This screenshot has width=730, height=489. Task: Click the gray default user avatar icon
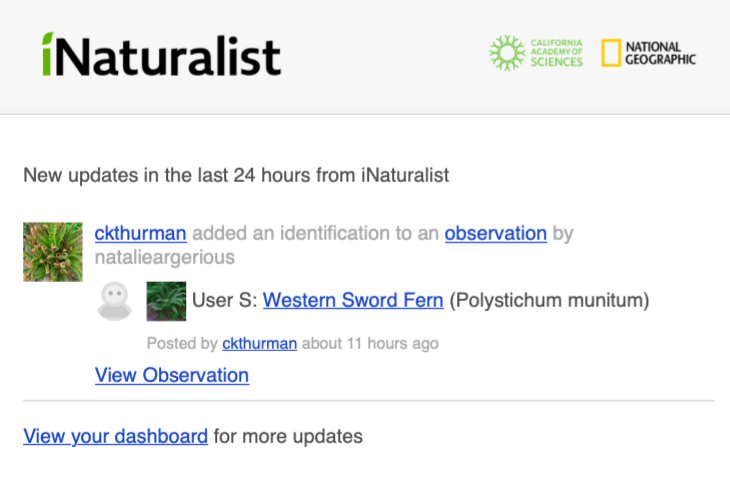tap(114, 300)
